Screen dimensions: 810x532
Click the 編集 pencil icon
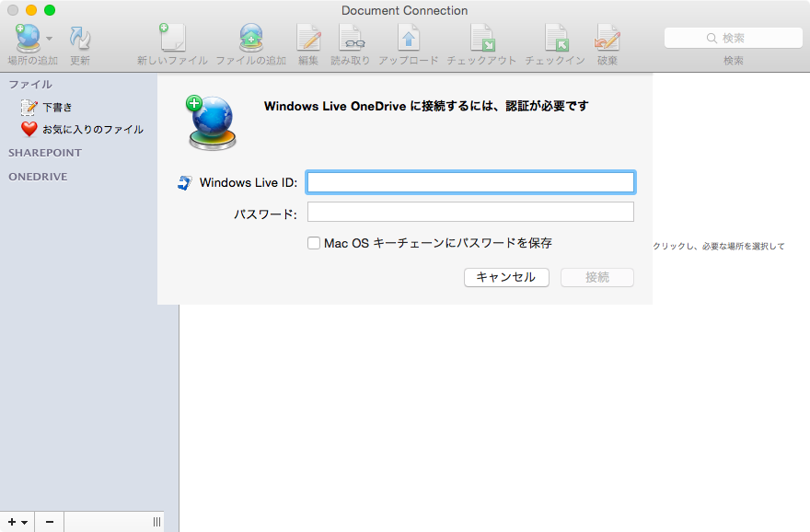pyautogui.click(x=308, y=38)
